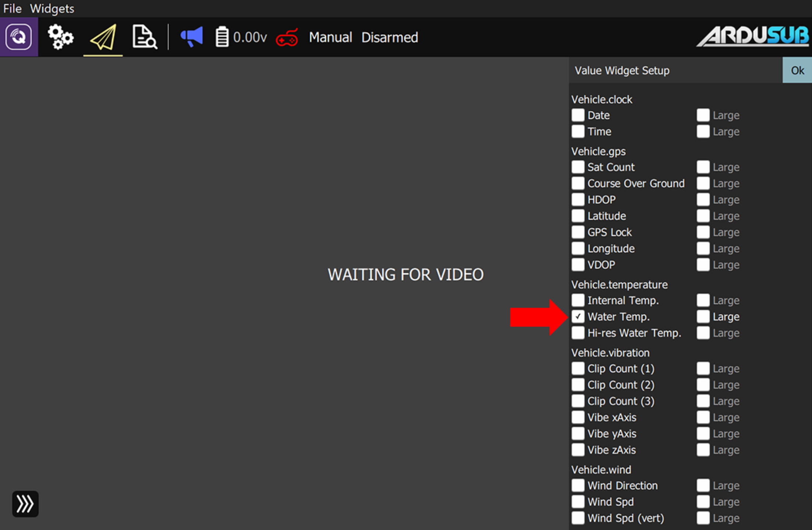
Task: Open the File menu
Action: coord(12,8)
